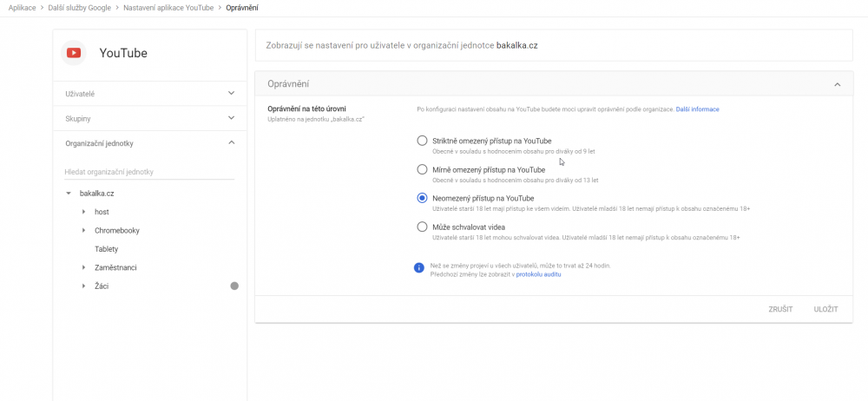Select Neomezený přístup na YouTube option
This screenshot has width=868, height=401.
tap(422, 198)
